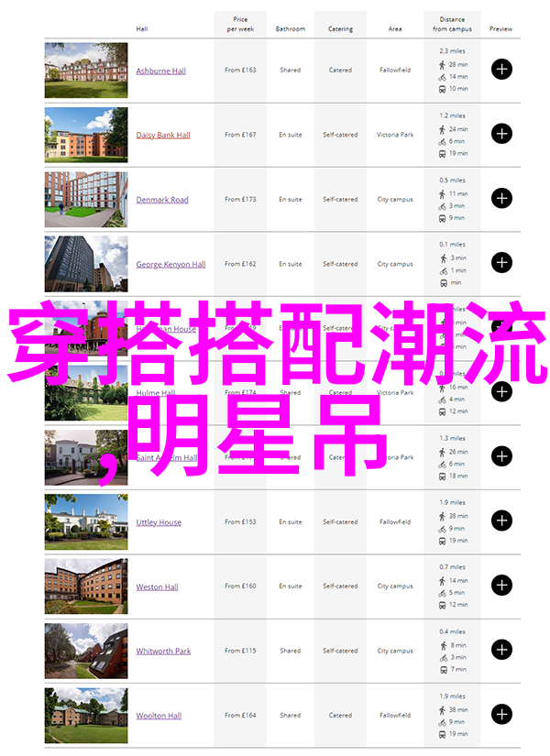Click the plus icon in Daisy Bank Hall row

[x=501, y=134]
